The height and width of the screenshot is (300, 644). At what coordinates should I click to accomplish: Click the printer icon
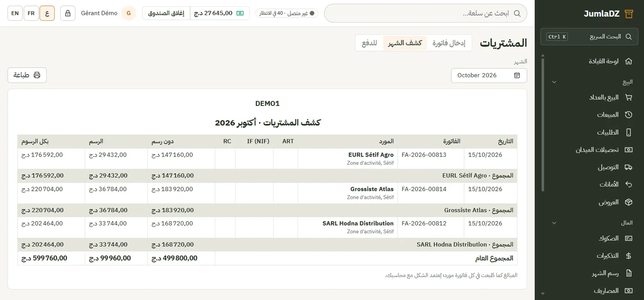[37, 75]
